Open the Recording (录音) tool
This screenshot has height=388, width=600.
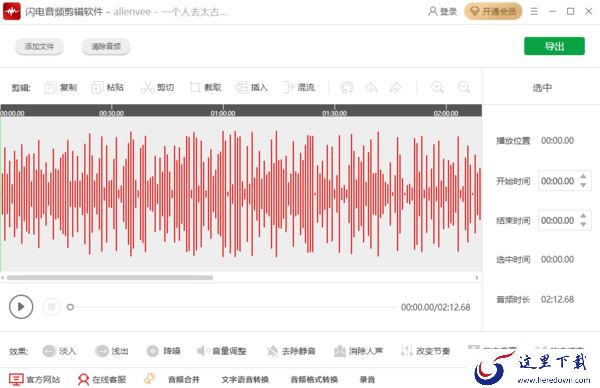tap(367, 380)
